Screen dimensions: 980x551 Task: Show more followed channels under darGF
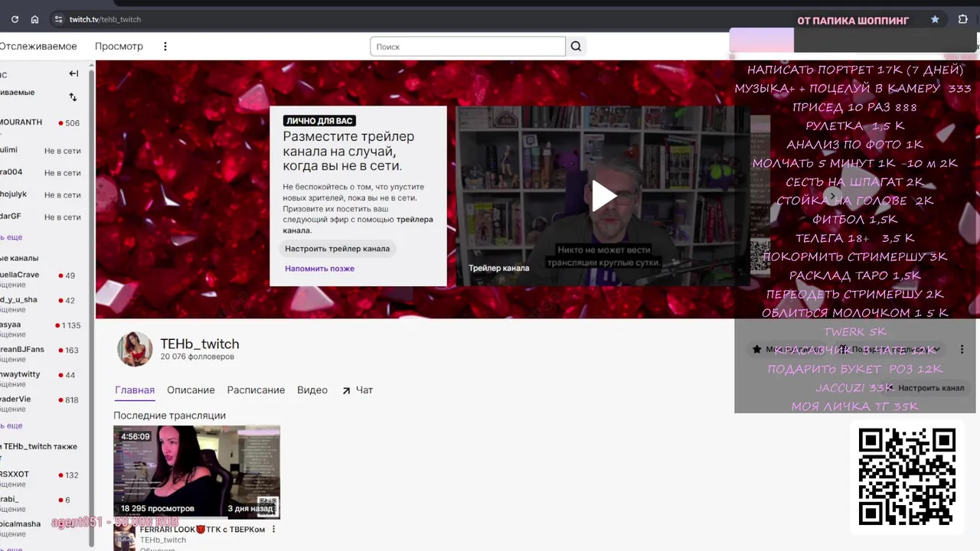tap(11, 237)
